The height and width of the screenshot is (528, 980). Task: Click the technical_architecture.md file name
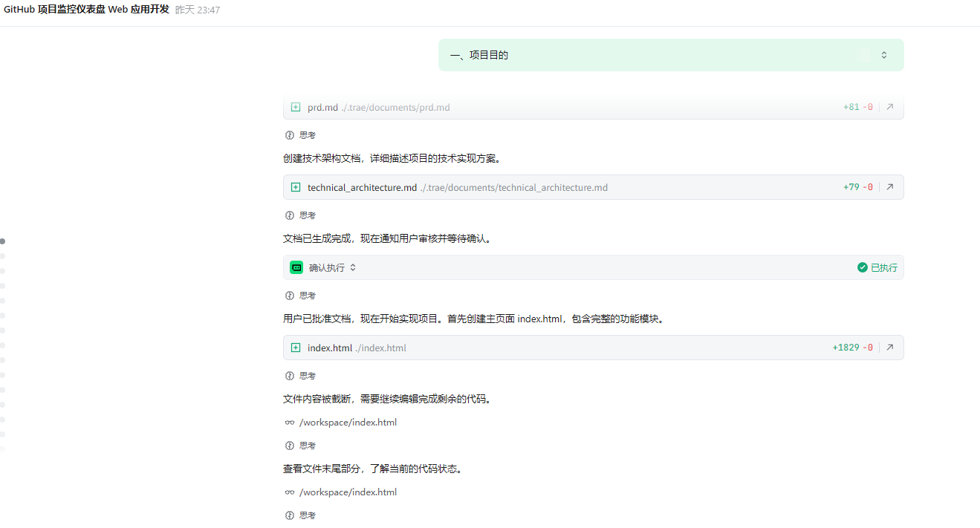(362, 187)
